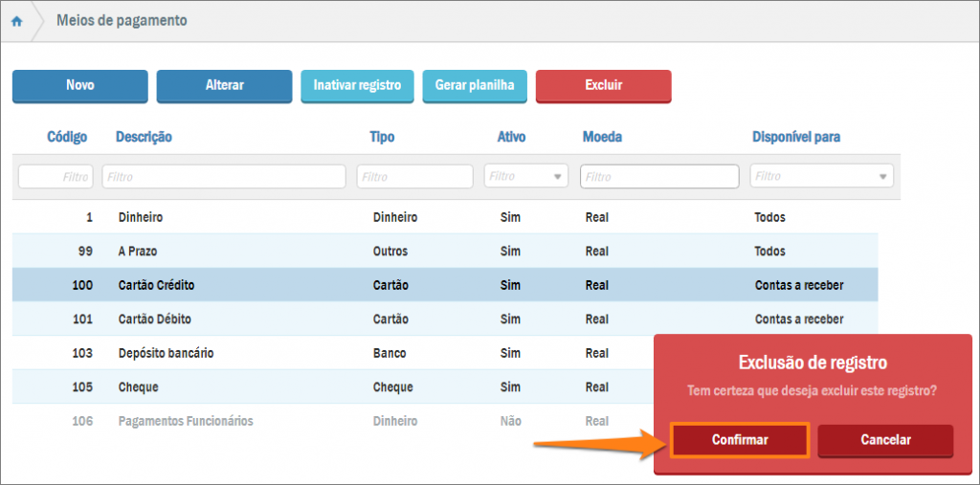Click the home icon in breadcrumb
Viewport: 980px width, 485px height.
16,21
